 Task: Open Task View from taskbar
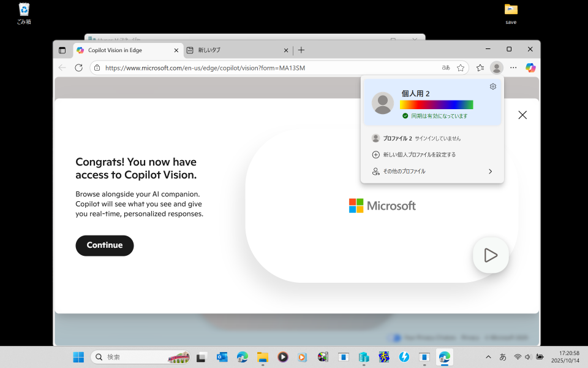click(201, 357)
